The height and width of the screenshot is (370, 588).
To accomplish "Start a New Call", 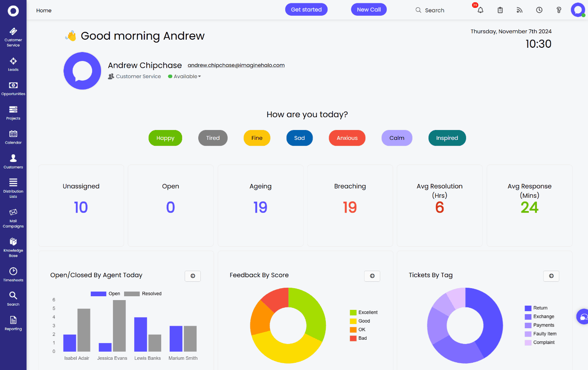I will pos(368,9).
